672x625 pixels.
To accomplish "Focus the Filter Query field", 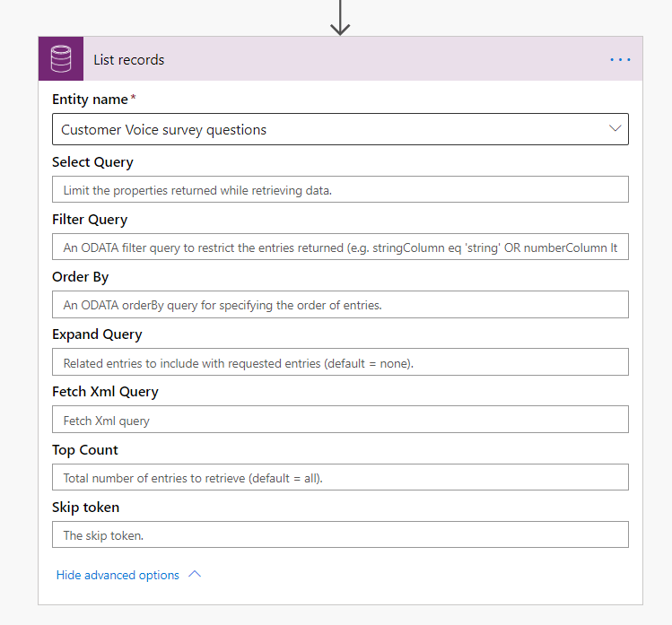I will coord(340,247).
